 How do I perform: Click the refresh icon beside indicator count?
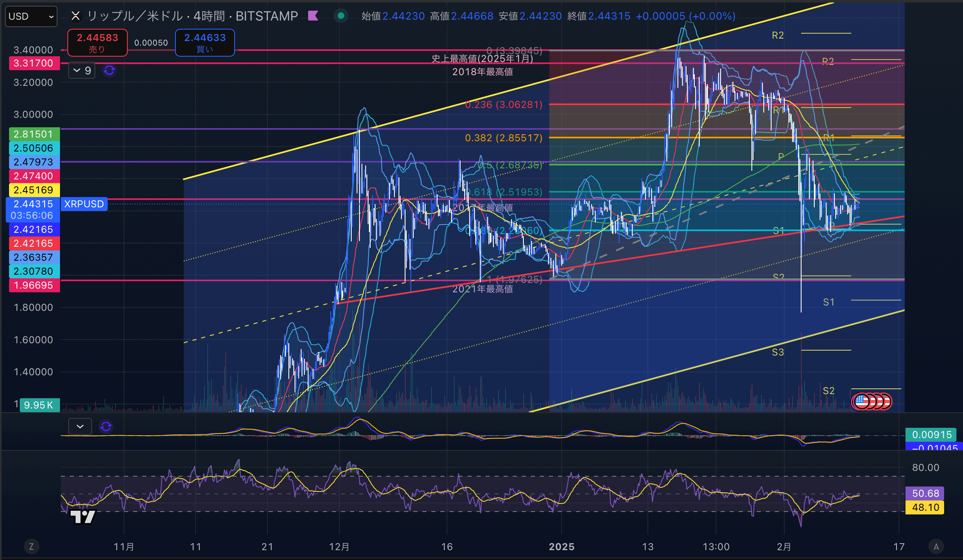(x=109, y=71)
